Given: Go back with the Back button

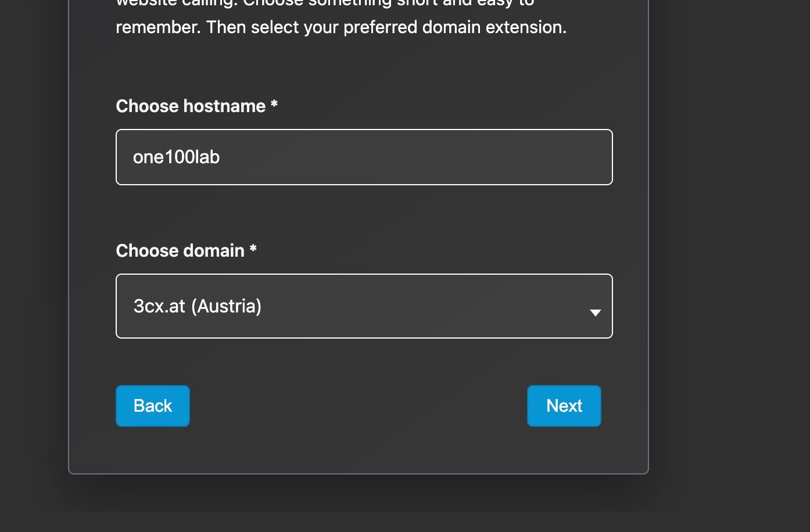Looking at the screenshot, I should click(153, 406).
